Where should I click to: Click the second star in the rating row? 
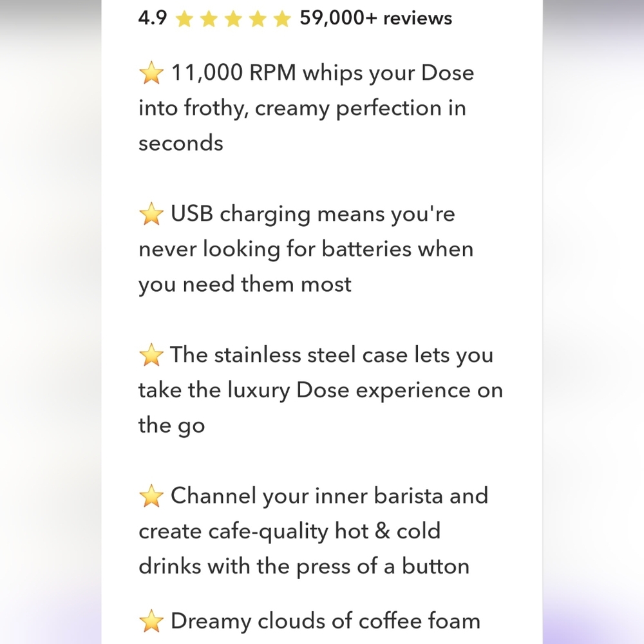pyautogui.click(x=209, y=19)
